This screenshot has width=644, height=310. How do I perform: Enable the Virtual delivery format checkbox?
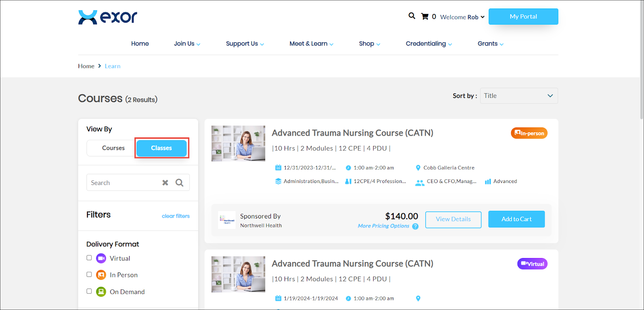[89, 258]
